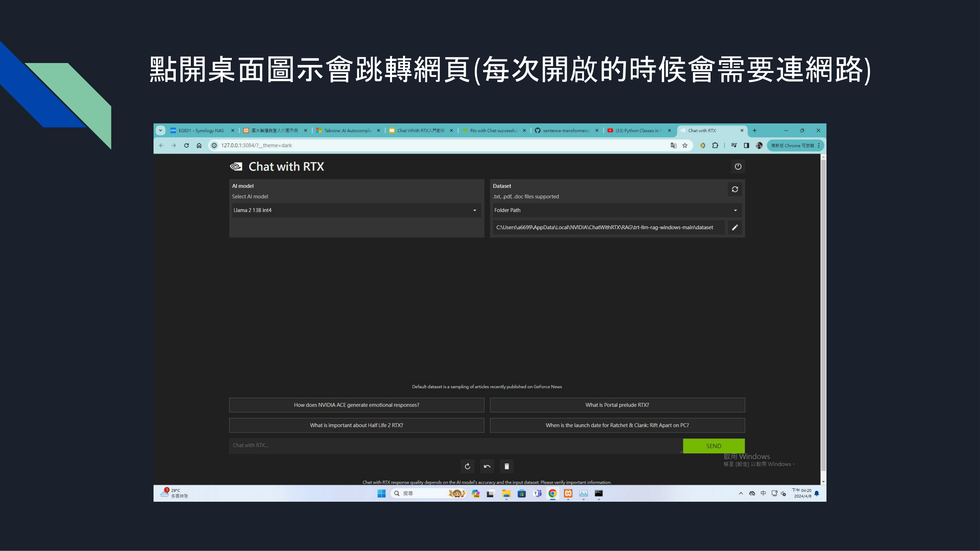Image resolution: width=980 pixels, height=551 pixels.
Task: Open the XAMPP icon in the taskbar
Action: tap(568, 493)
